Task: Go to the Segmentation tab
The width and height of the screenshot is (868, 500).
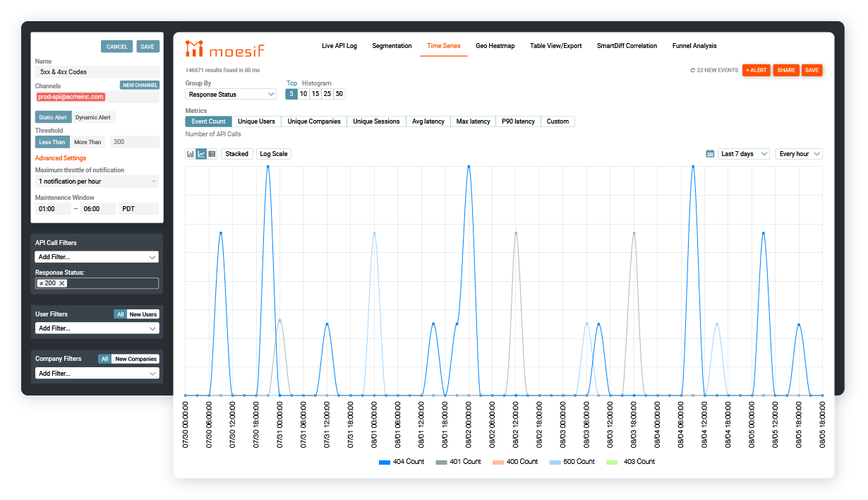Action: [x=392, y=46]
